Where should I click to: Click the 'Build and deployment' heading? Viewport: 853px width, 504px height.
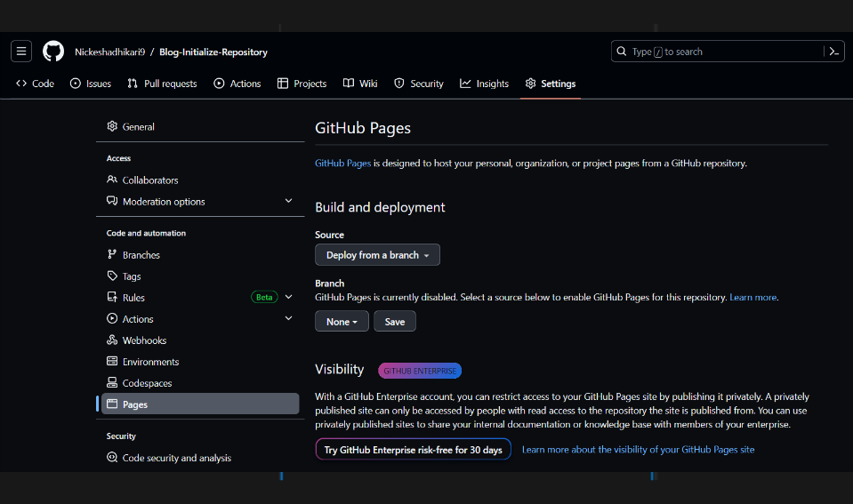(380, 207)
